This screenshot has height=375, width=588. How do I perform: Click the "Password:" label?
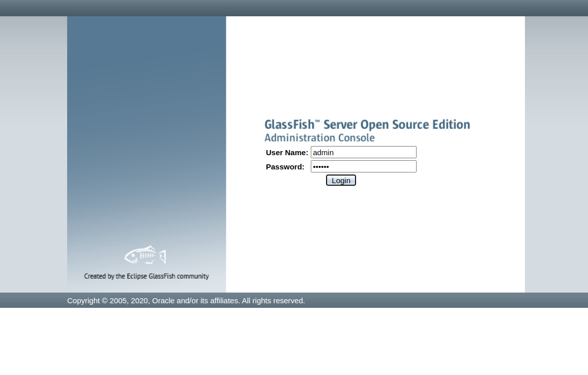[x=285, y=167]
